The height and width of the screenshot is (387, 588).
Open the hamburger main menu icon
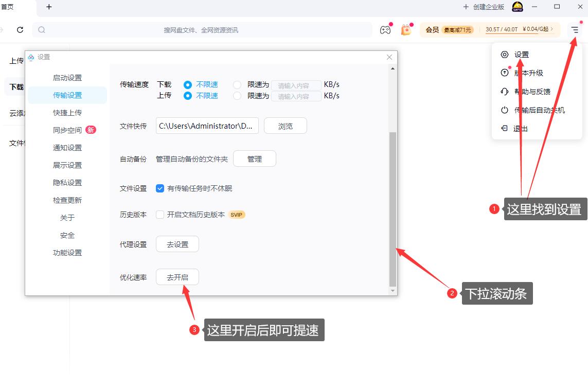click(x=575, y=29)
